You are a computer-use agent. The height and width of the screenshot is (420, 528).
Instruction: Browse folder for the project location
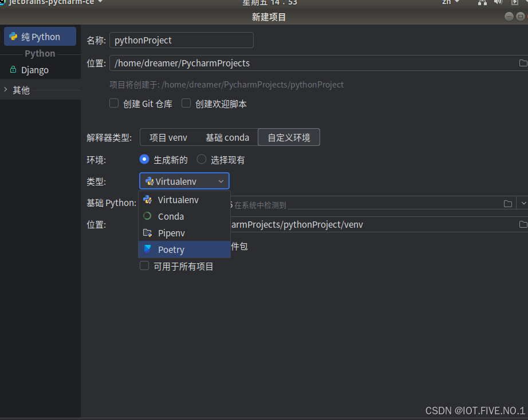[523, 63]
